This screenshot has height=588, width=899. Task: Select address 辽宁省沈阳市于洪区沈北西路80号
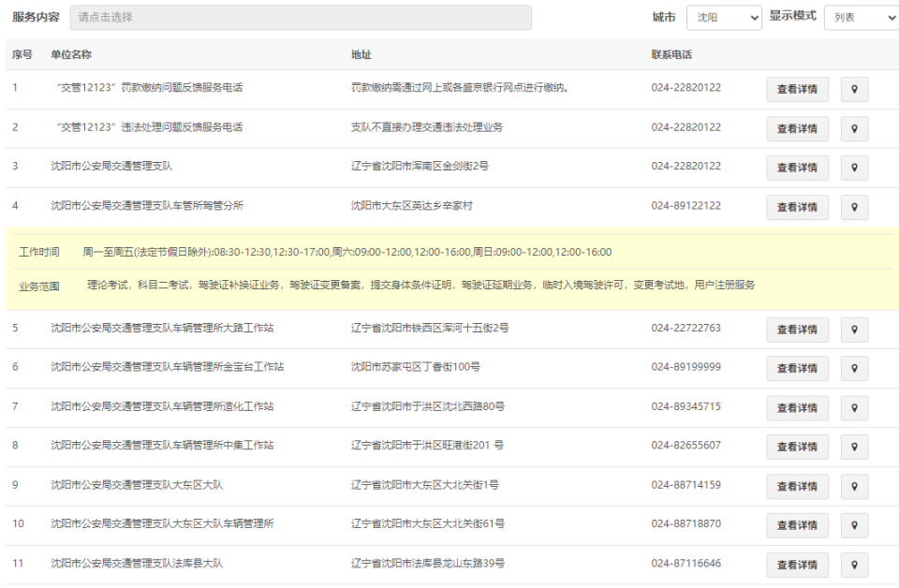tap(428, 406)
